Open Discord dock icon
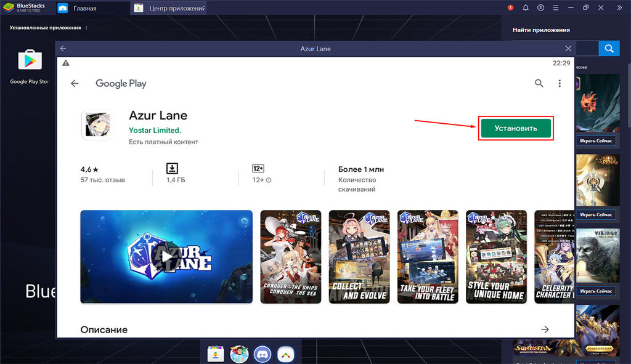 pos(263,354)
